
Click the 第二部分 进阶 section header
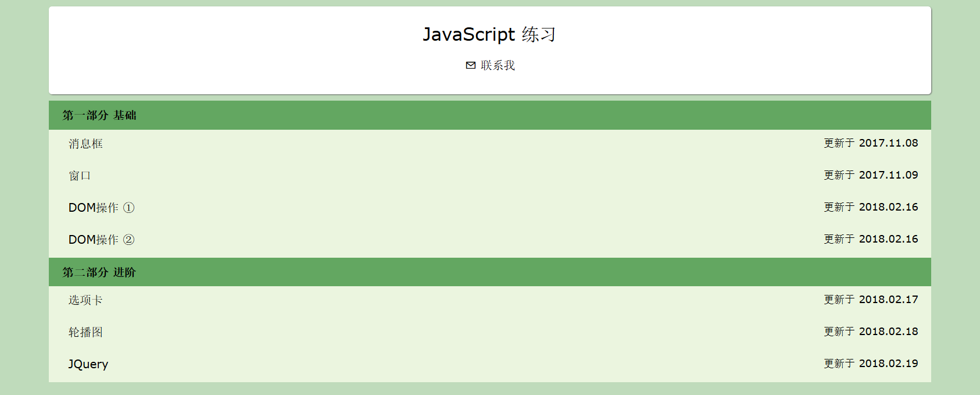[99, 272]
